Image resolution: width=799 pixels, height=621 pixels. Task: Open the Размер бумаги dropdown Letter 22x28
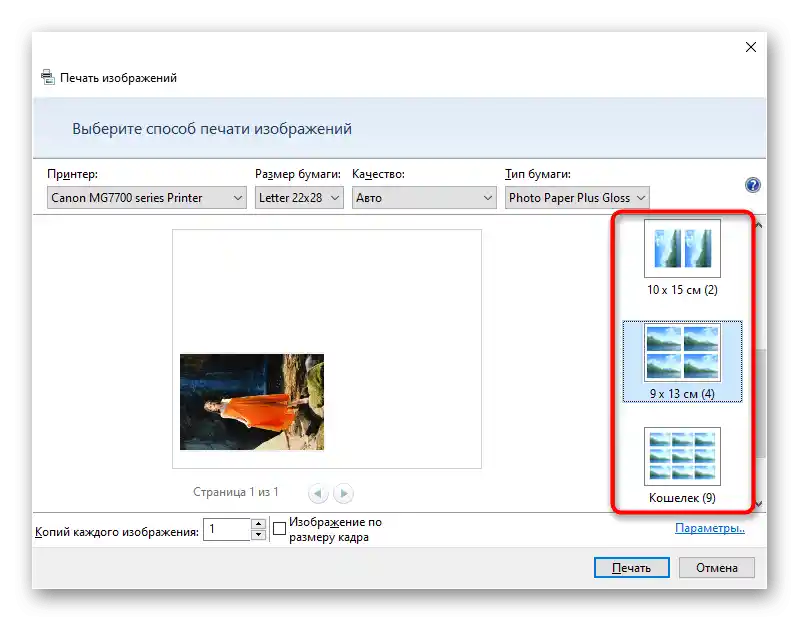(299, 198)
